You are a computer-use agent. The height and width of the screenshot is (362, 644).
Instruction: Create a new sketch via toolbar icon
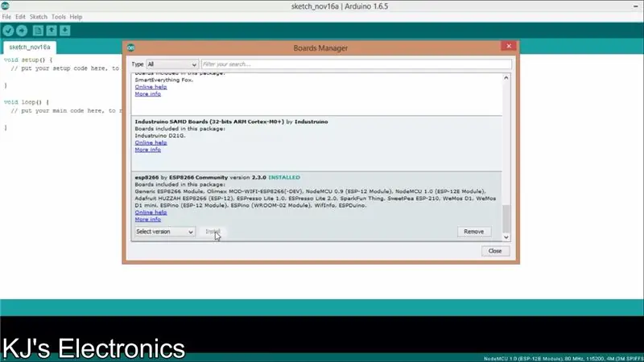(x=38, y=31)
